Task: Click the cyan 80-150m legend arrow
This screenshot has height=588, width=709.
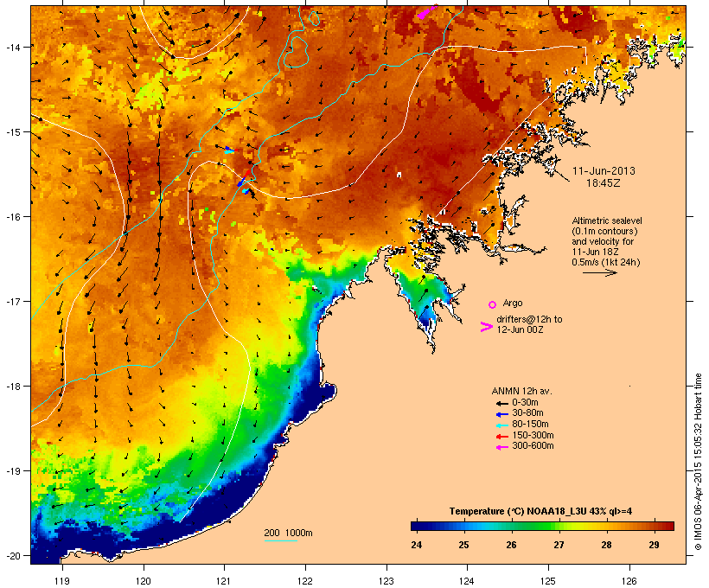Action: (501, 425)
